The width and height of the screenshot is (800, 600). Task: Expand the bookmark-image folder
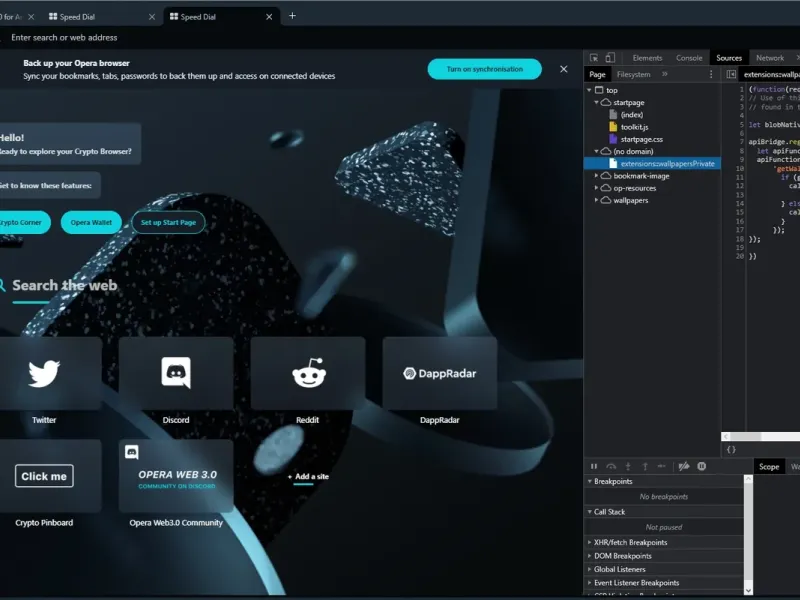tap(596, 176)
